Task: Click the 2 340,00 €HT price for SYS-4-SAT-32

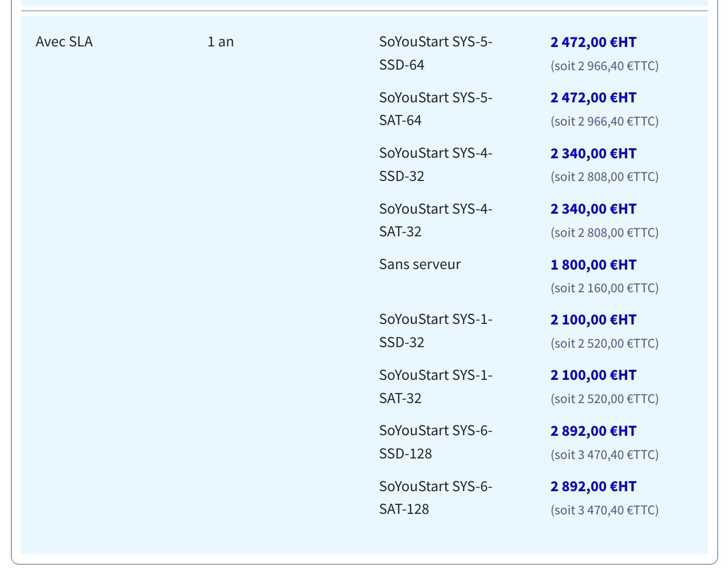Action: [x=593, y=209]
